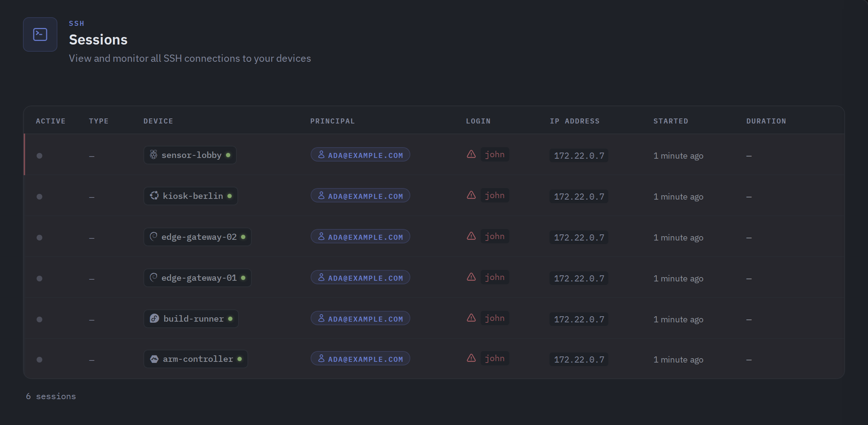Click the IP ADDRESS column header
Image resolution: width=868 pixels, height=425 pixels.
point(575,121)
